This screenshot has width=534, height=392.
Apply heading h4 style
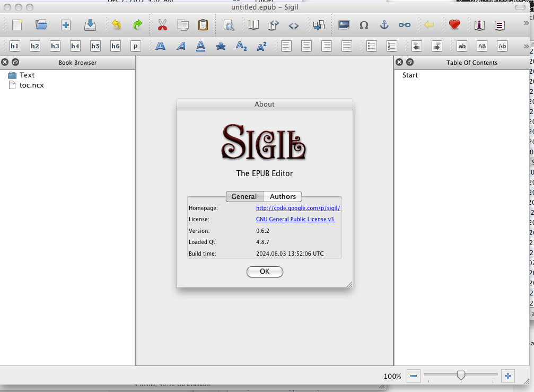pyautogui.click(x=75, y=46)
